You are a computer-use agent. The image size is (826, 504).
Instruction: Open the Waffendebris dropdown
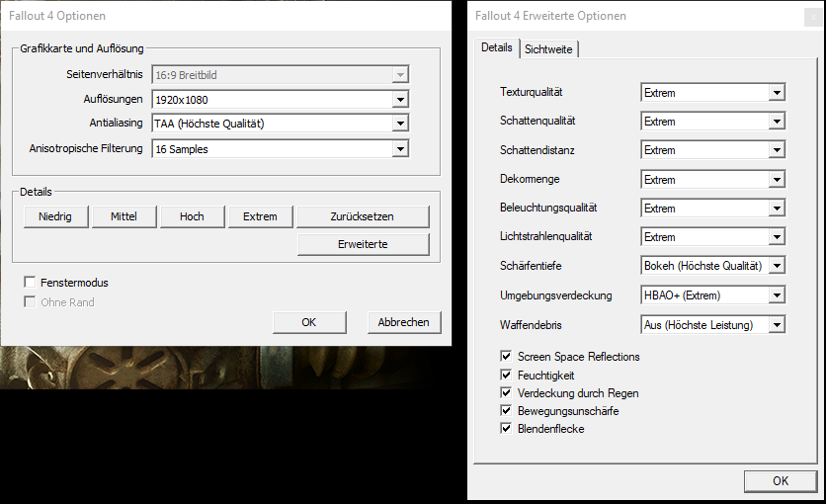click(712, 325)
